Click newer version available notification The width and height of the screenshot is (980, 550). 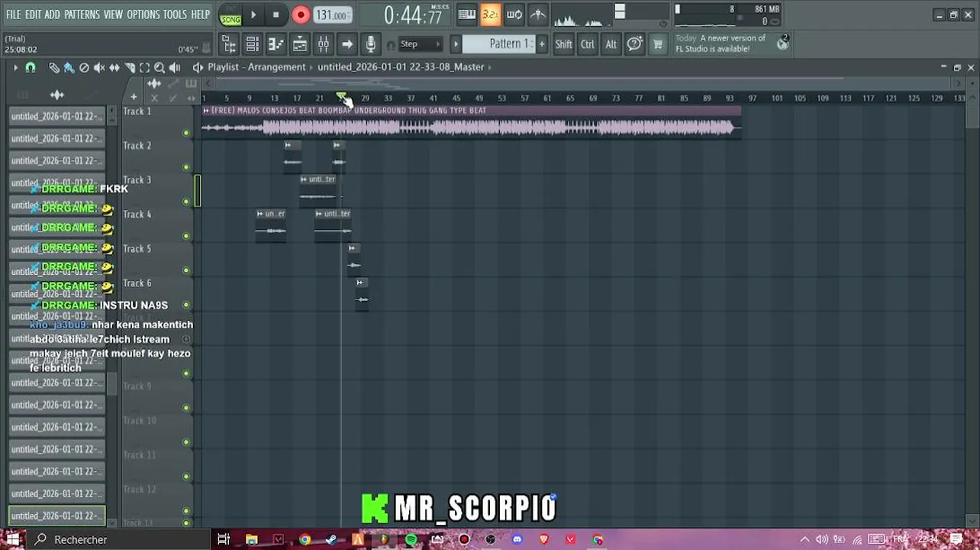point(720,44)
